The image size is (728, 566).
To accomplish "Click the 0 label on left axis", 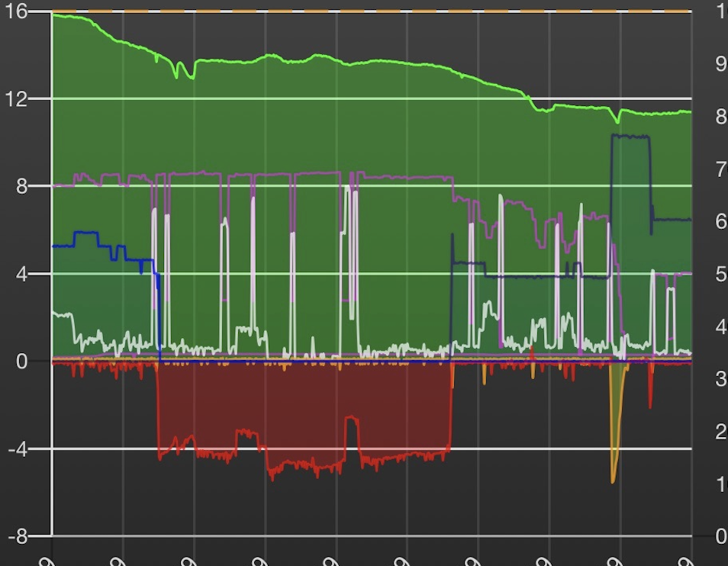I will pyautogui.click(x=21, y=362).
